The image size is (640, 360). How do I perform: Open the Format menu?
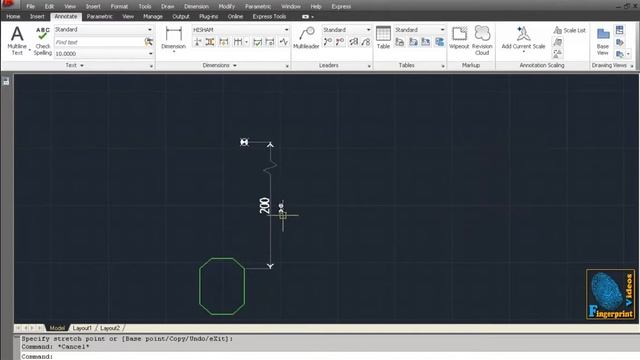pos(119,7)
